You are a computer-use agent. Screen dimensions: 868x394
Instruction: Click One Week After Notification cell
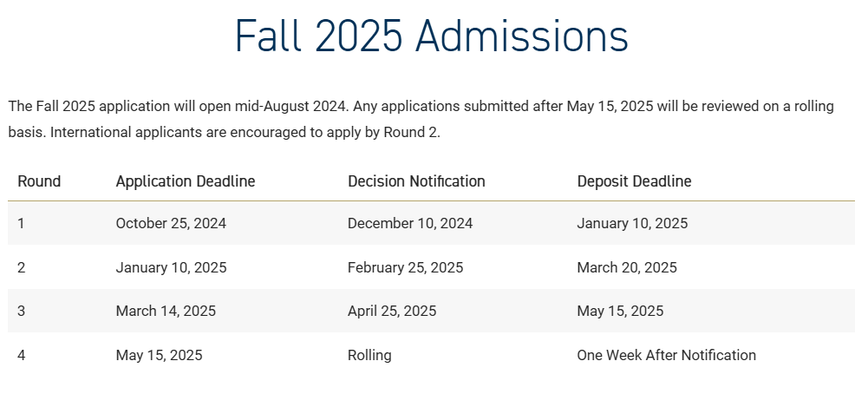coord(667,355)
